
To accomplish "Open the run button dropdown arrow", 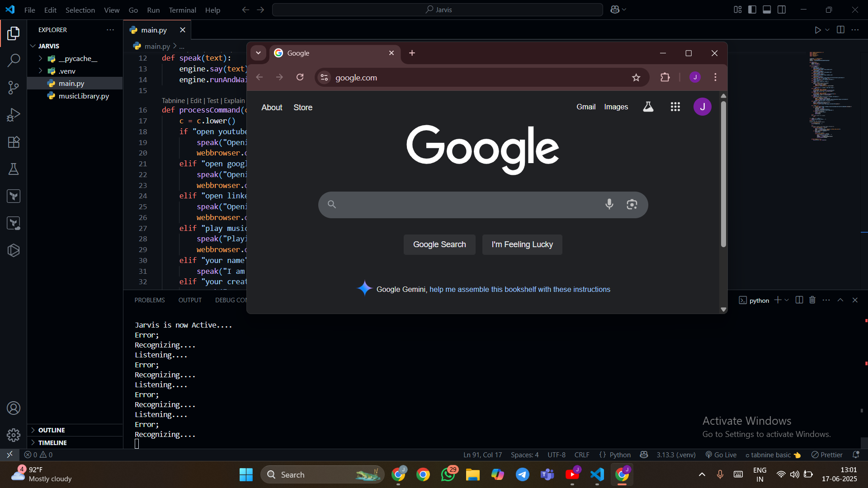I will click(827, 30).
